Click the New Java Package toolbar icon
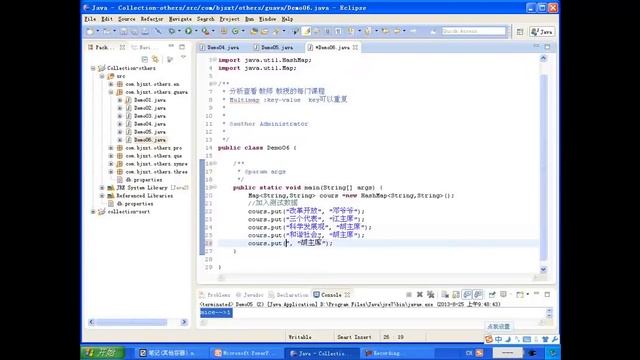Viewport: 640px width, 360px height. coord(224,31)
